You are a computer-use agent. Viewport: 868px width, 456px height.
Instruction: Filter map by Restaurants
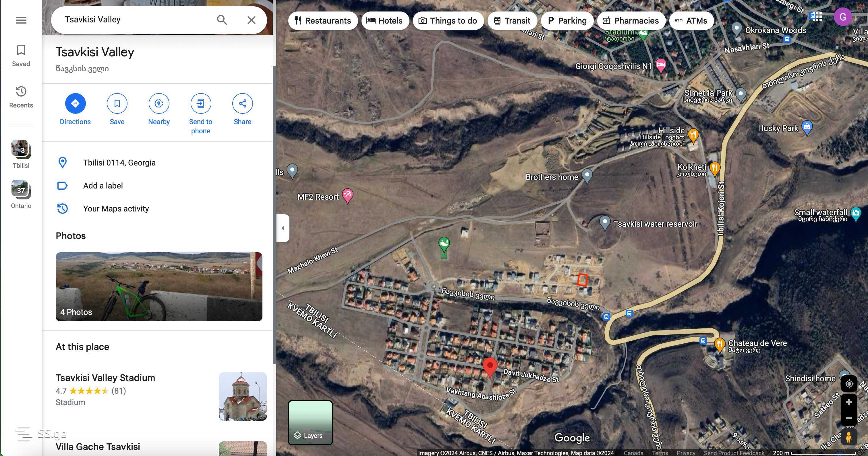pyautogui.click(x=323, y=21)
